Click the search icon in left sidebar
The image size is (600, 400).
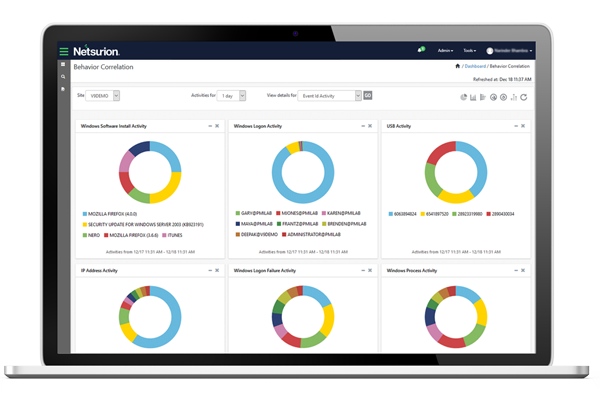point(63,77)
